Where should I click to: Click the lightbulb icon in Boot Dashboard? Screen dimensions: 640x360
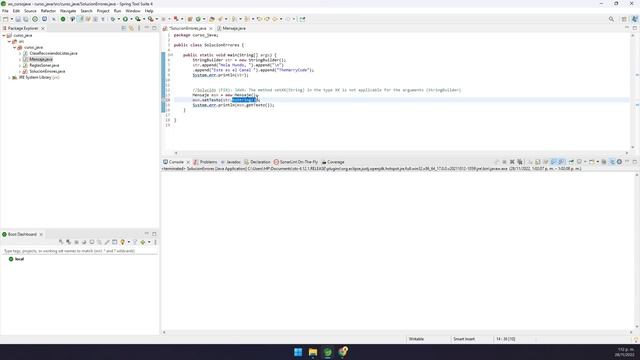click(x=122, y=242)
